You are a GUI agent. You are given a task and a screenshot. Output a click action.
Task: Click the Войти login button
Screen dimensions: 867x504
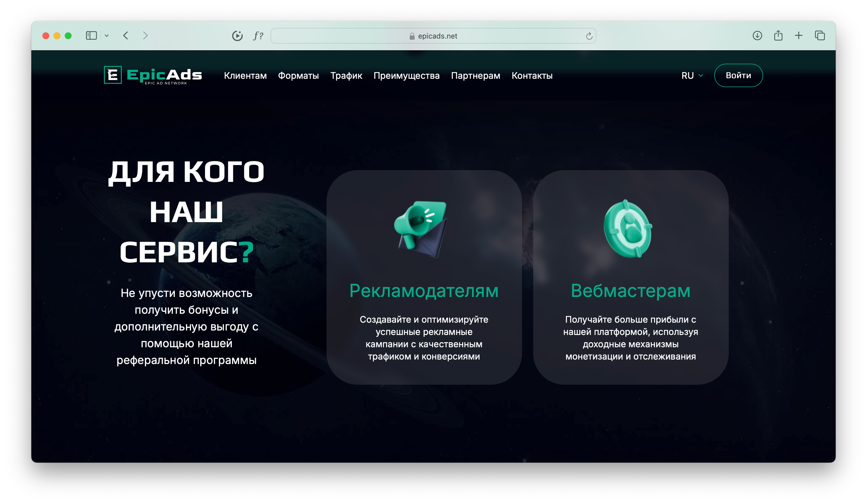point(738,75)
